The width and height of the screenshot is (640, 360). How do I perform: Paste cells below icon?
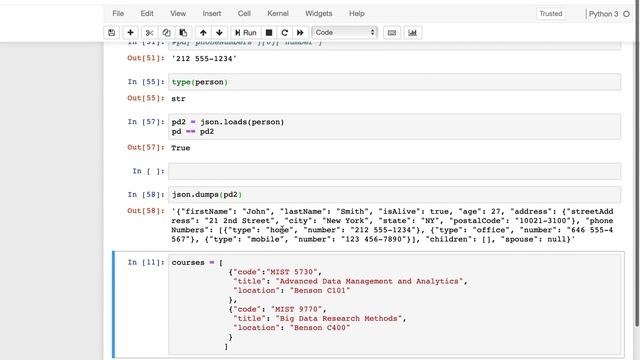pyautogui.click(x=183, y=33)
